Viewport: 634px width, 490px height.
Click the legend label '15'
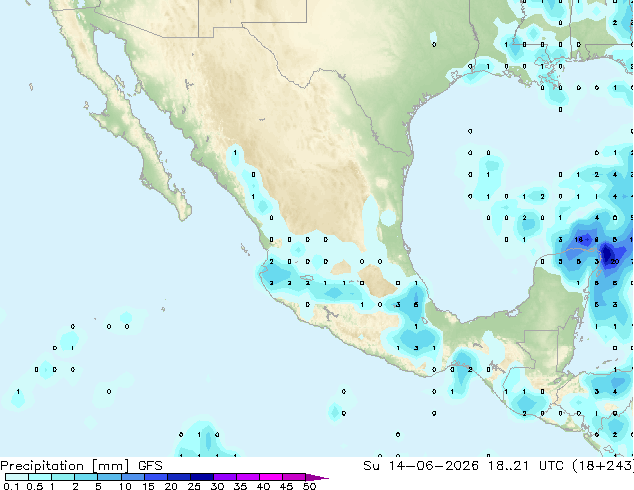click(x=148, y=486)
